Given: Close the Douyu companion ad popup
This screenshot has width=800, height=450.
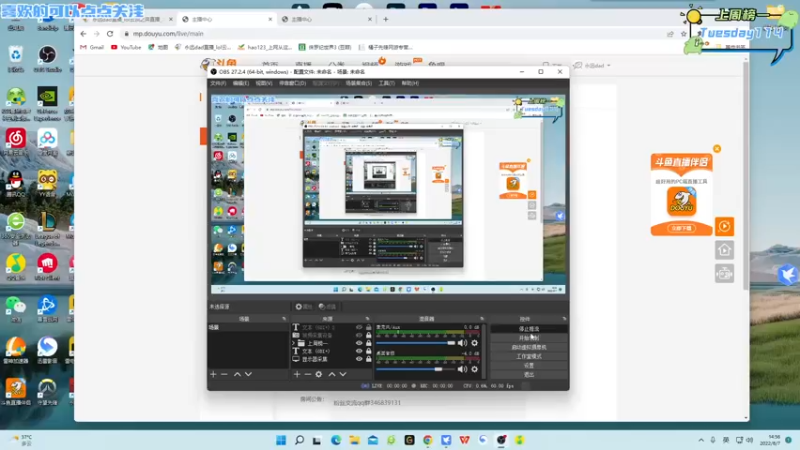Looking at the screenshot, I should (x=717, y=148).
